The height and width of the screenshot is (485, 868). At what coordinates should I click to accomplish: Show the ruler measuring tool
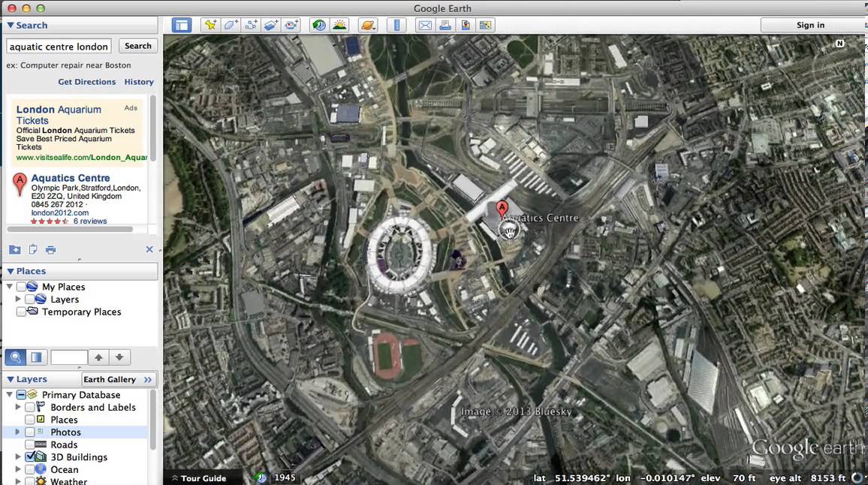tap(396, 25)
